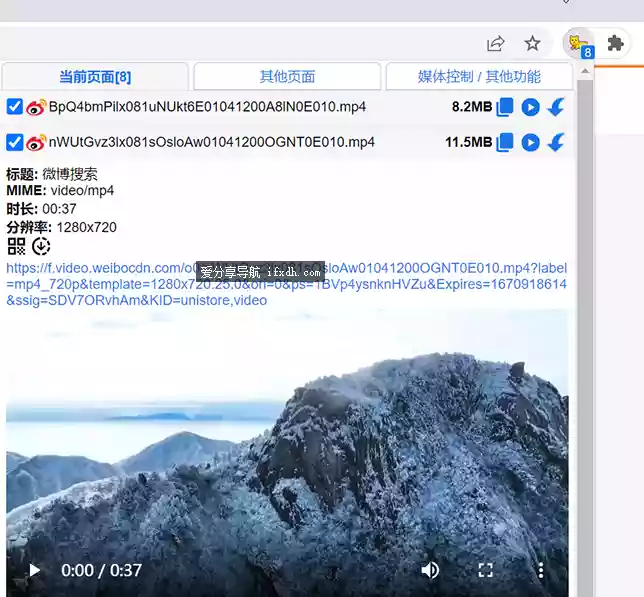Show the QR code for this video

coord(16,246)
